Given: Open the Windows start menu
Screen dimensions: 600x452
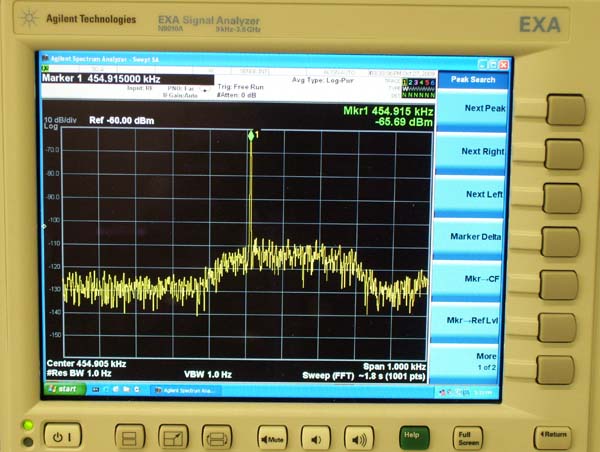Looking at the screenshot, I should pos(63,389).
